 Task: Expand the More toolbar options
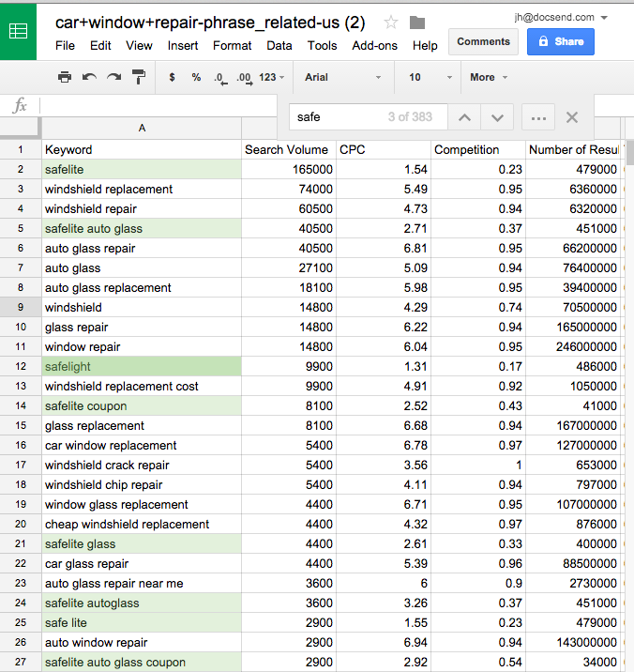489,77
